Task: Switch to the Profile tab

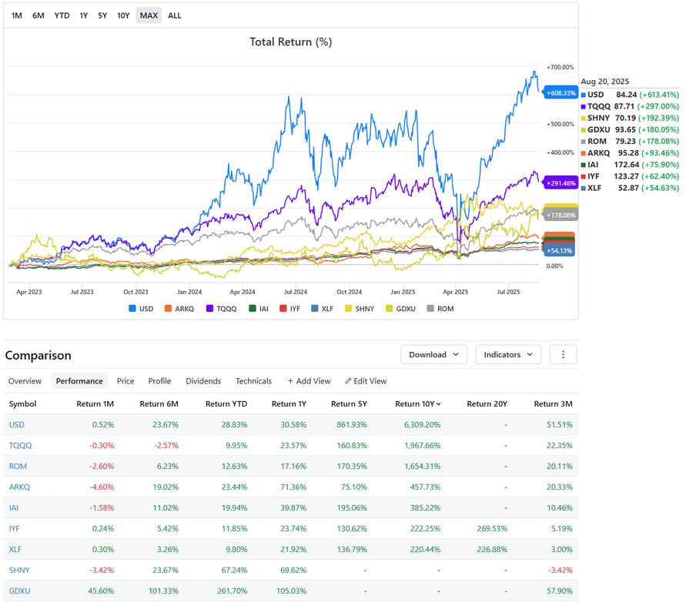Action: pos(159,381)
